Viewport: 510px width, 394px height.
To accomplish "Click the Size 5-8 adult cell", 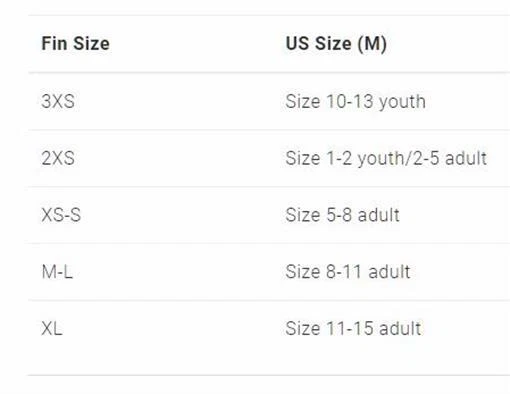I will (342, 215).
